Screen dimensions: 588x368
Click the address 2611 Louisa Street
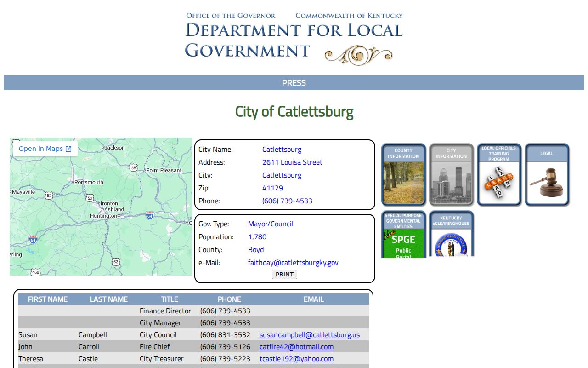(x=292, y=162)
